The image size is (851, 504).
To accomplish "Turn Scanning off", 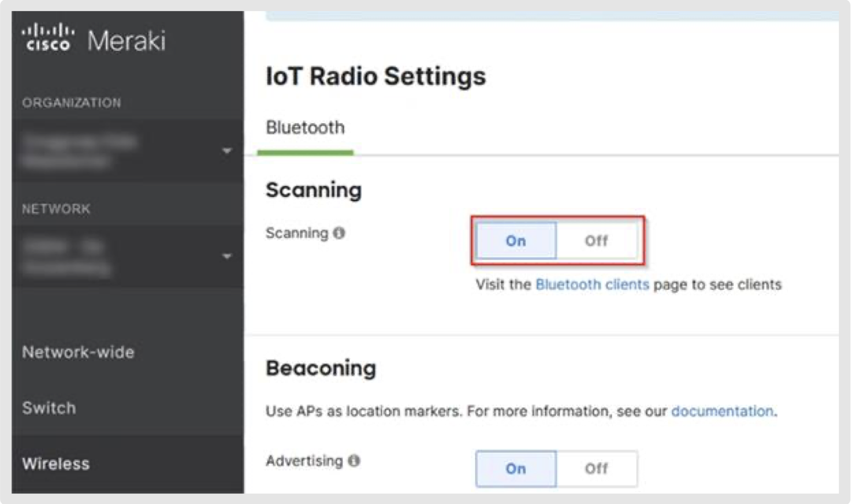I will coord(596,241).
